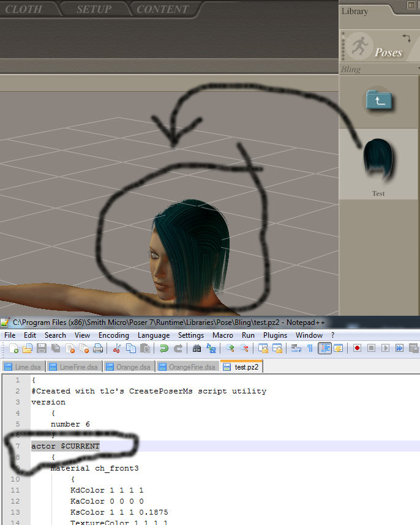420x525 pixels.
Task: Select the test.pz2 tab
Action: tap(241, 367)
